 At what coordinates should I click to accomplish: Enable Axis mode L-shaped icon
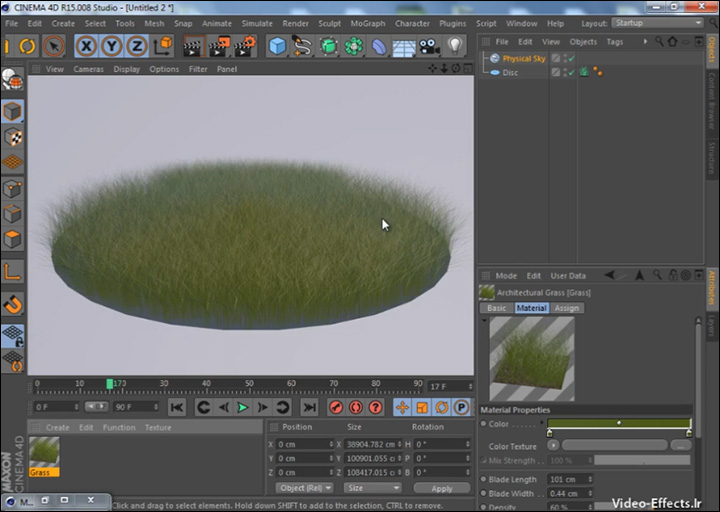pos(12,272)
